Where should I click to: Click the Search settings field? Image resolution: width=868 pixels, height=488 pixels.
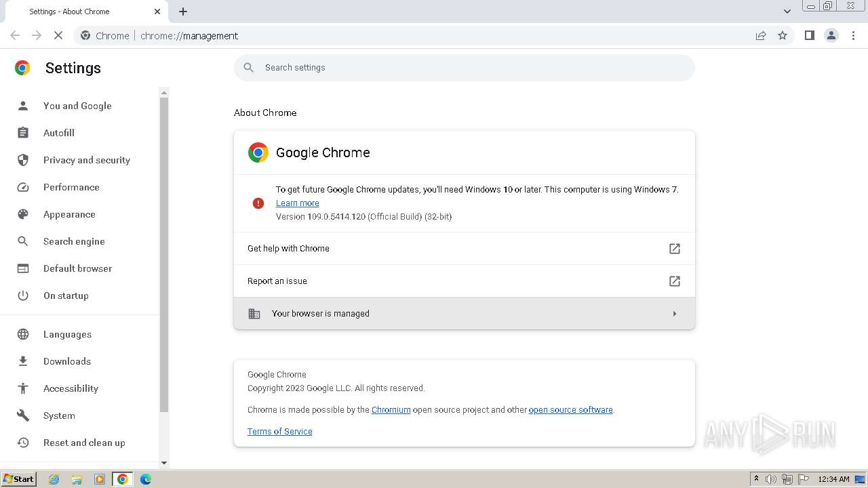[x=465, y=68]
